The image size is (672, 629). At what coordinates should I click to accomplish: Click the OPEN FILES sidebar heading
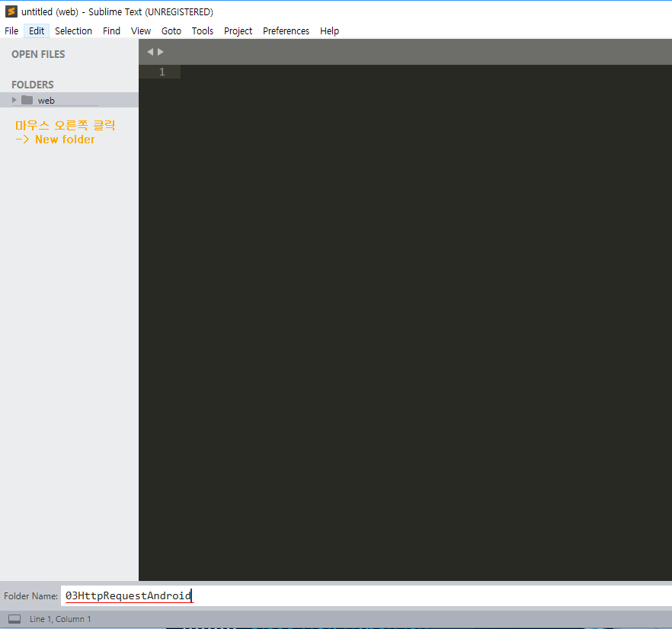[x=38, y=54]
